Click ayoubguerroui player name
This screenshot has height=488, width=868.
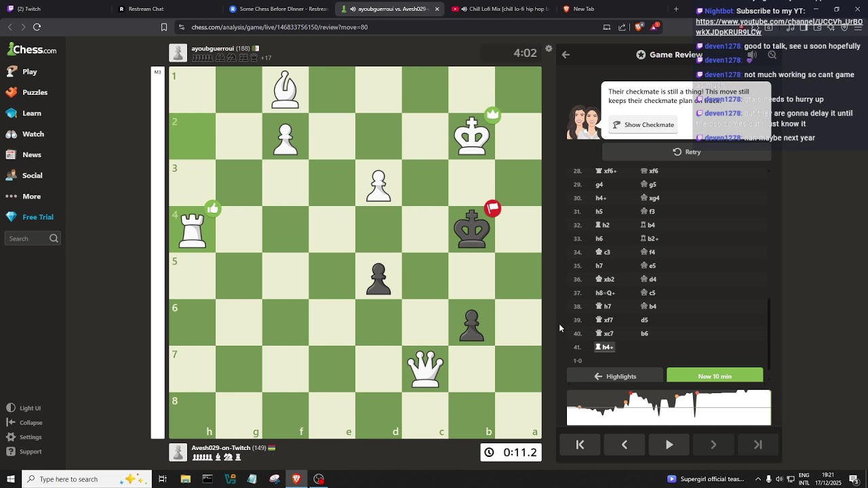(x=212, y=49)
